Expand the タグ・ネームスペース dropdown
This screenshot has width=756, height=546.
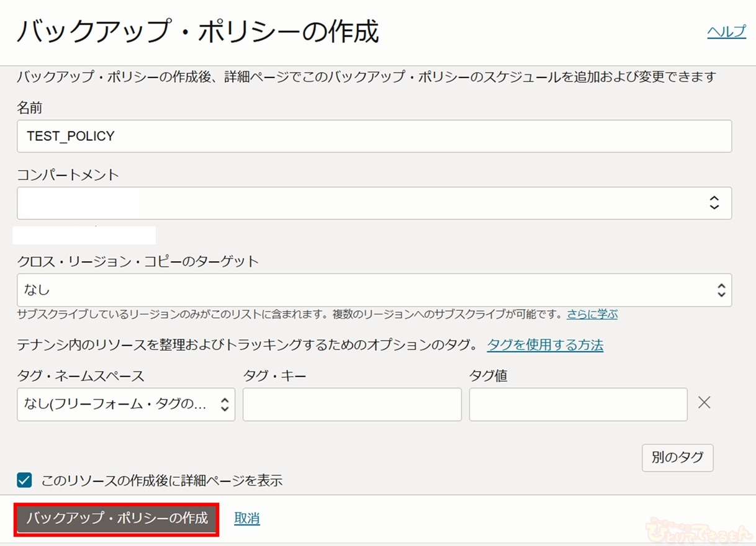[126, 405]
